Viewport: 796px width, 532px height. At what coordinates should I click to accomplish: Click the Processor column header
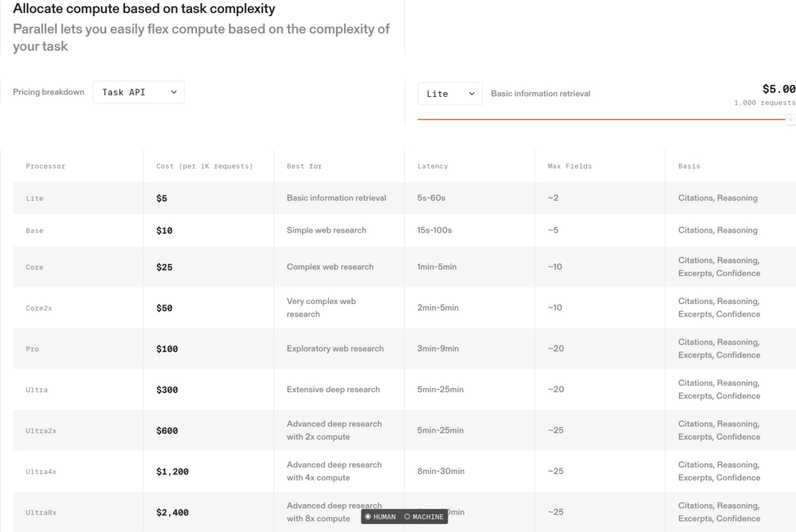point(46,166)
